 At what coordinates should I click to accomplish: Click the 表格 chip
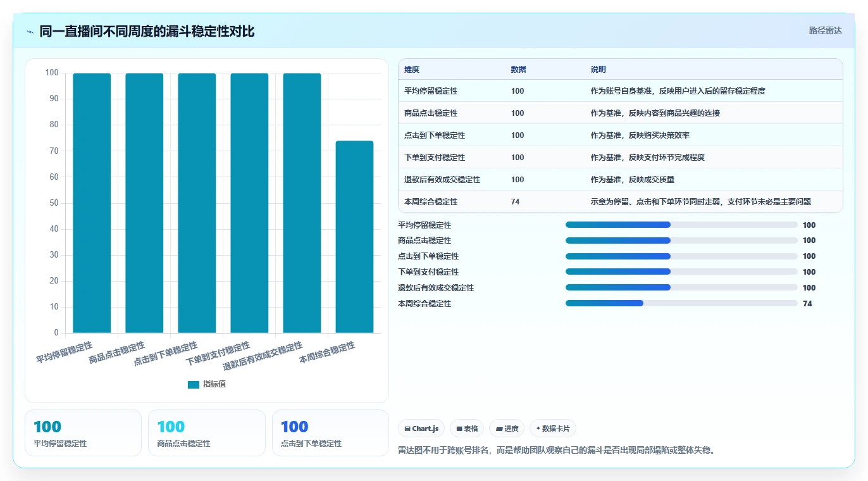coord(467,428)
